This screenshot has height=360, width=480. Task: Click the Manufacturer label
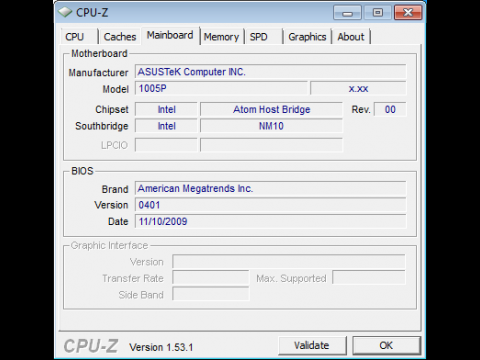tap(98, 72)
